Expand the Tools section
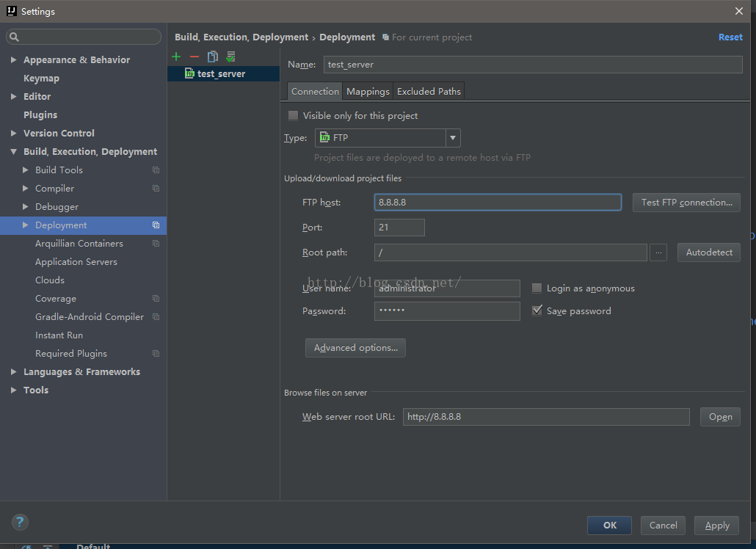 [x=13, y=390]
